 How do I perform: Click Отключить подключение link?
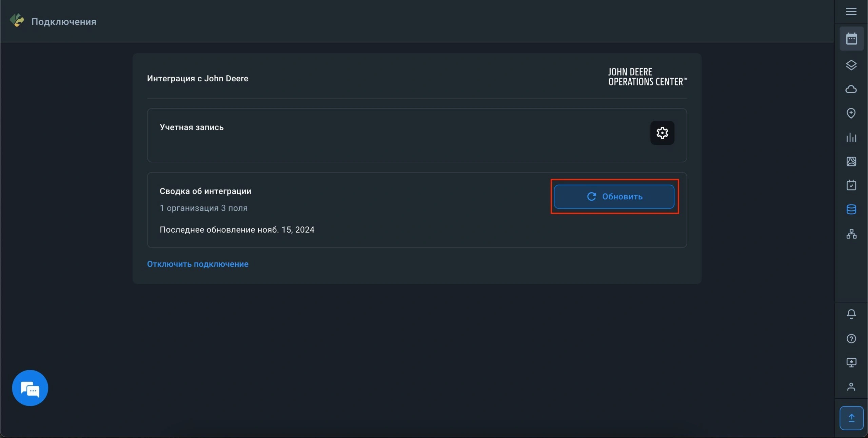tap(198, 264)
